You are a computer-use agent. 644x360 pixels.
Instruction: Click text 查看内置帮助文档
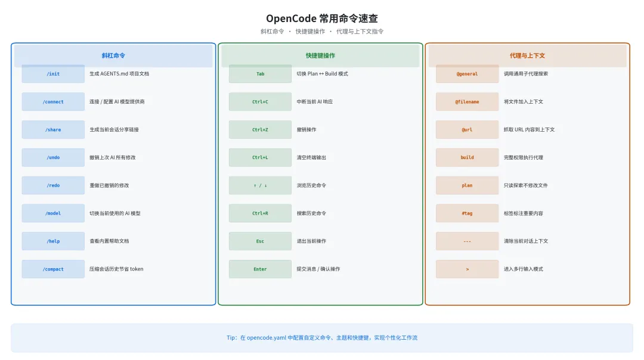coord(109,241)
